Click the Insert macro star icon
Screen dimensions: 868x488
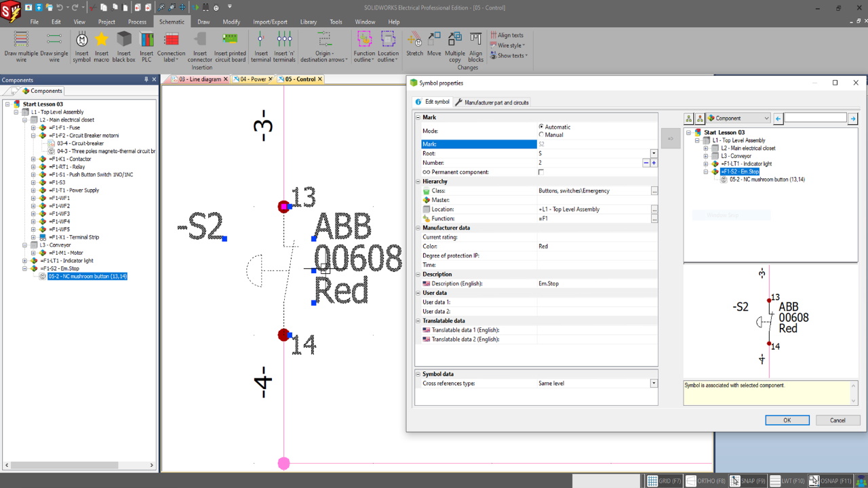102,40
